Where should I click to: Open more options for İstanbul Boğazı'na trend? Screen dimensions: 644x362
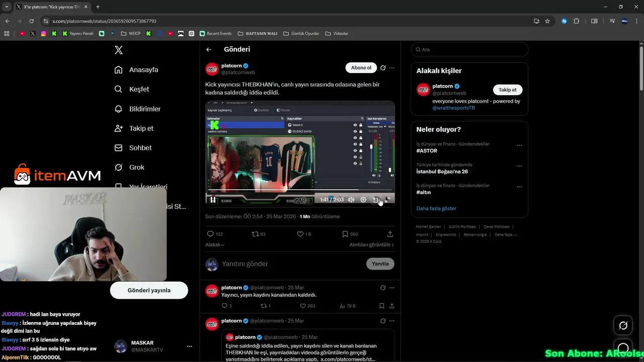(519, 166)
